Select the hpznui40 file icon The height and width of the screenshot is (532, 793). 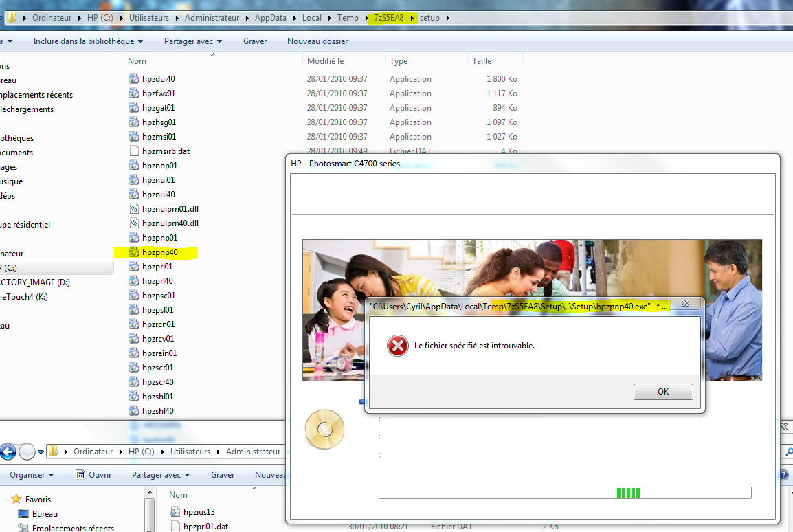tap(134, 195)
